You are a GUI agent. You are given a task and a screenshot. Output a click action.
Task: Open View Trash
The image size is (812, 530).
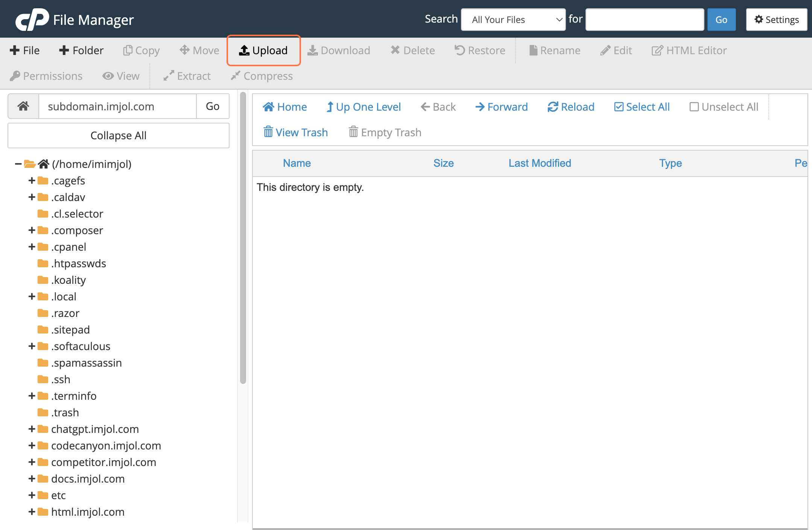(296, 132)
